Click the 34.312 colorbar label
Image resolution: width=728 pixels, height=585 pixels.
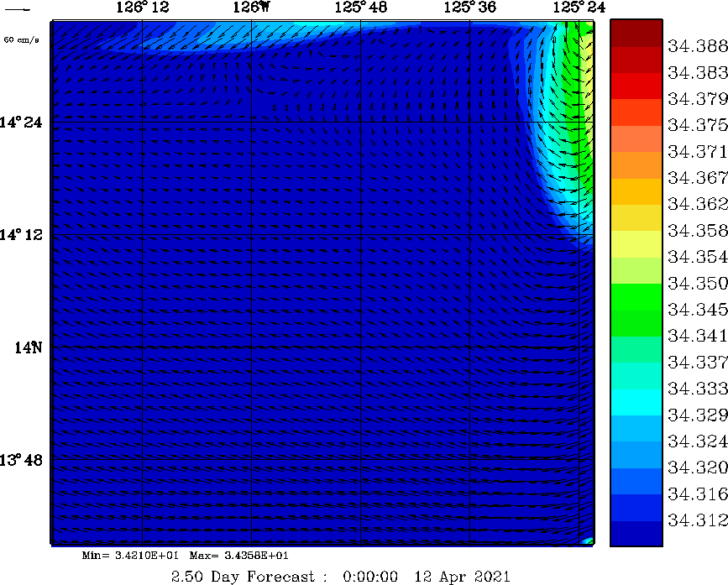pyautogui.click(x=698, y=520)
